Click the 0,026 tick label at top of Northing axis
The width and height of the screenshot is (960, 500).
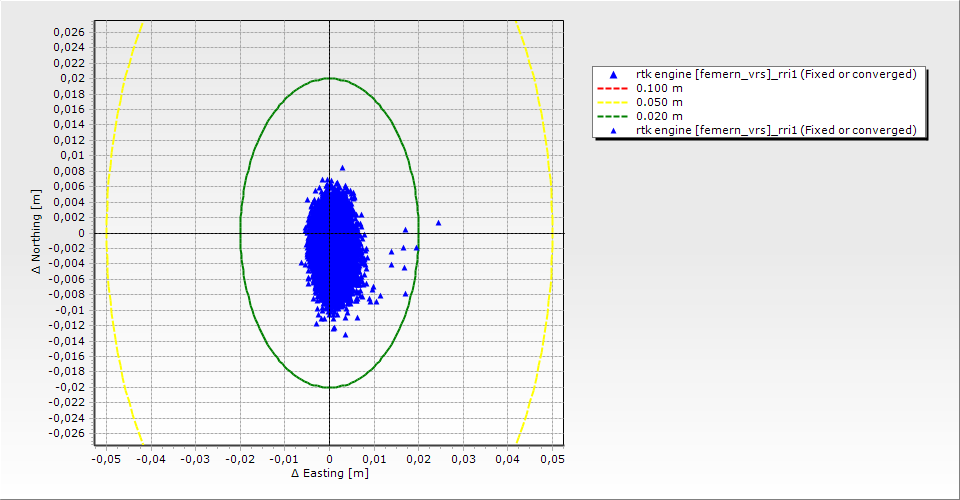tap(69, 31)
